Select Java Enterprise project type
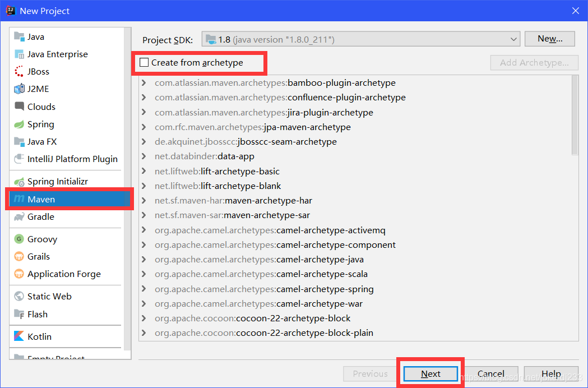Viewport: 588px width, 388px height. pyautogui.click(x=57, y=54)
